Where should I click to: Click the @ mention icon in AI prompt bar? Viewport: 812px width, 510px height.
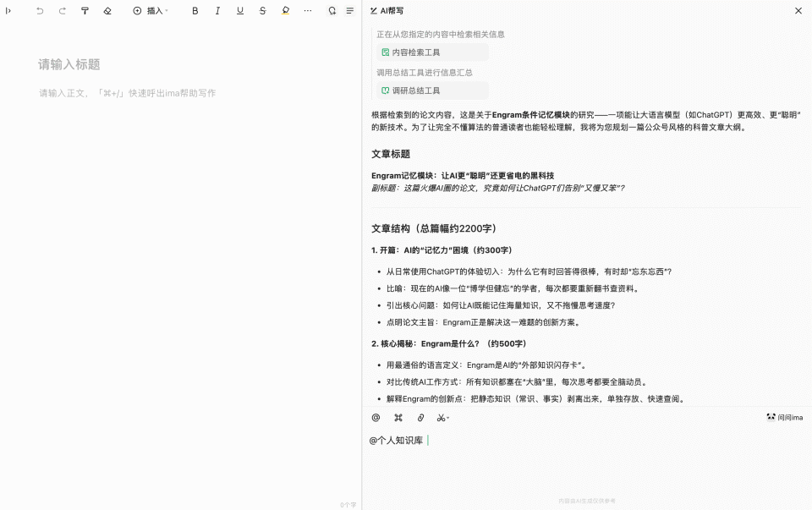375,417
